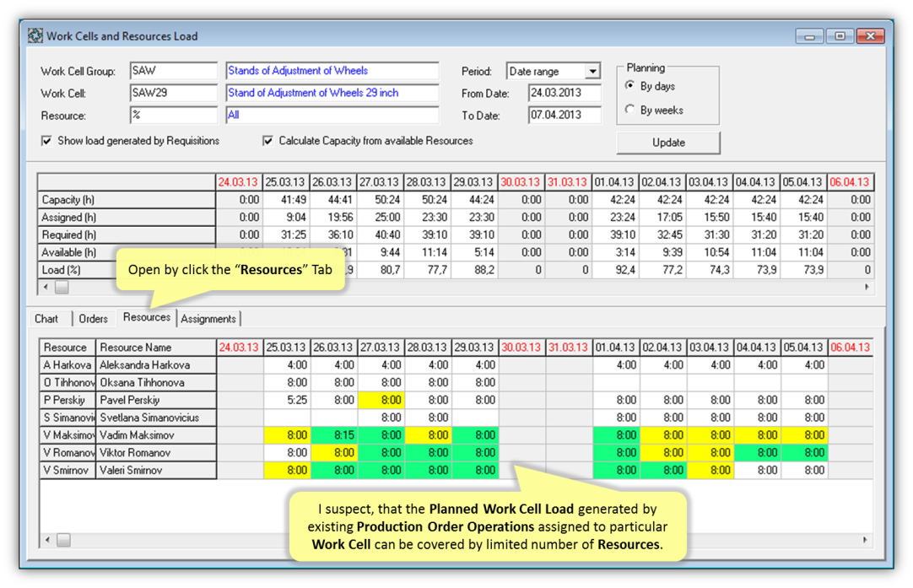The image size is (913, 588).
Task: Click the Load cell showing 88,2
Action: (474, 270)
